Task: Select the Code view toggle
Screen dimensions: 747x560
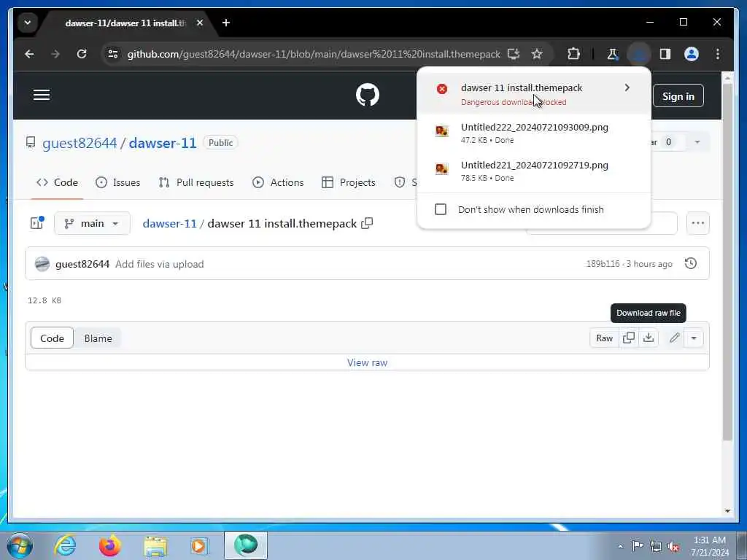Action: click(x=52, y=338)
